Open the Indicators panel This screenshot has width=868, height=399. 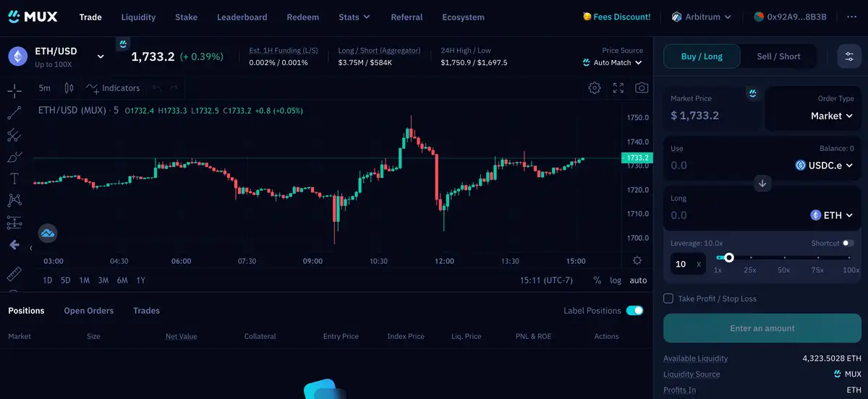113,88
